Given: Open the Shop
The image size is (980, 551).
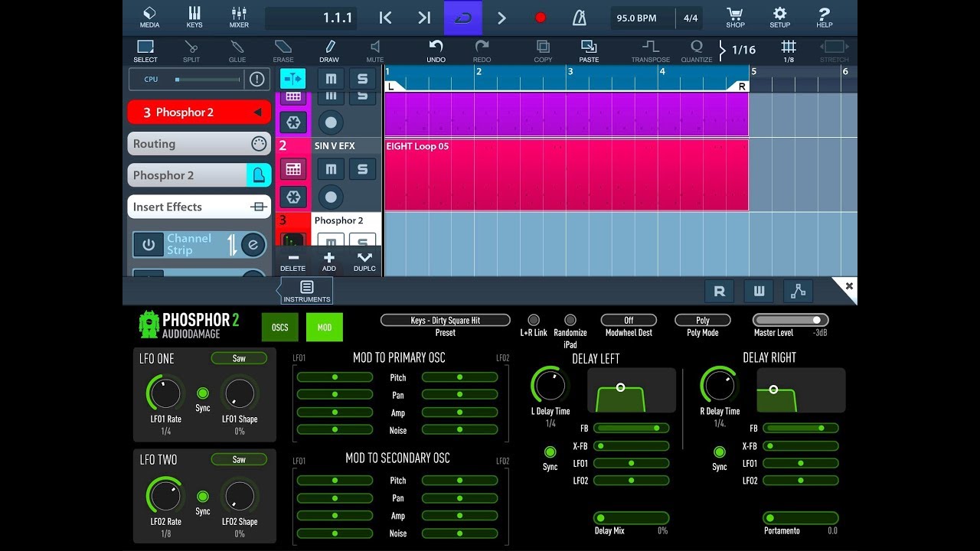Looking at the screenshot, I should click(x=735, y=17).
